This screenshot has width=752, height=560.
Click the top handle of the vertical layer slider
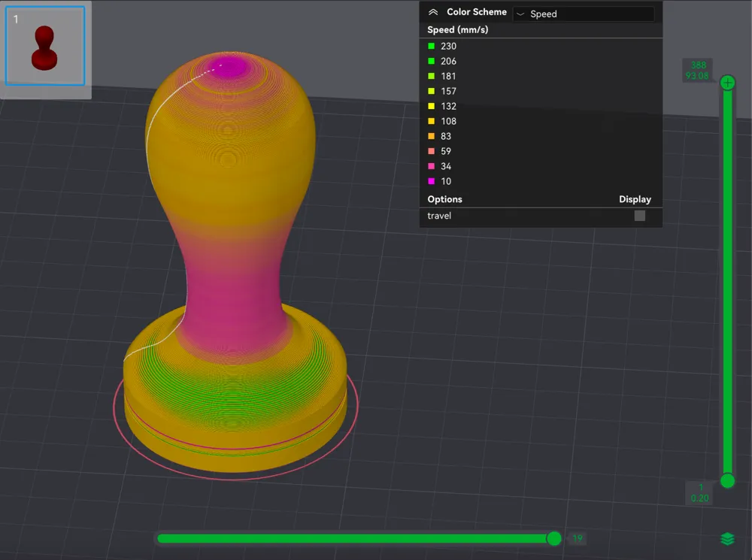tap(726, 82)
